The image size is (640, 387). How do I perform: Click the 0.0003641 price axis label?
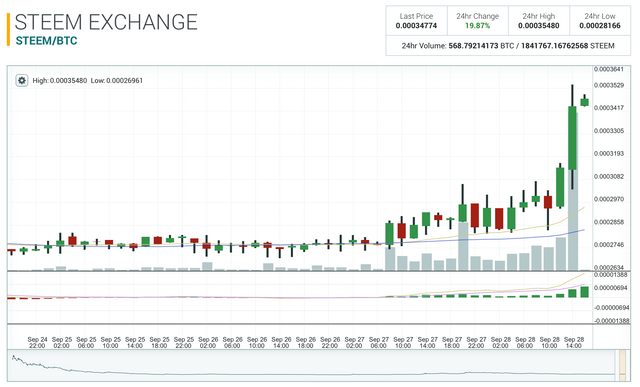click(608, 69)
